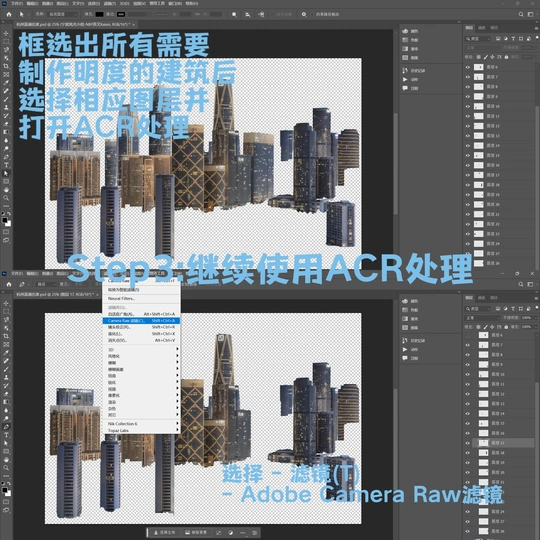
Task: Click foreground color swatch in lower window toolbar
Action: pos(5,490)
